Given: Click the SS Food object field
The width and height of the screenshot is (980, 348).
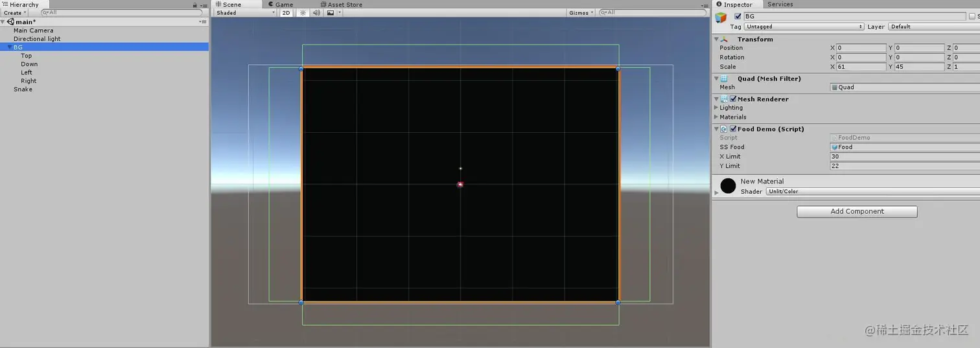Looking at the screenshot, I should (x=905, y=147).
